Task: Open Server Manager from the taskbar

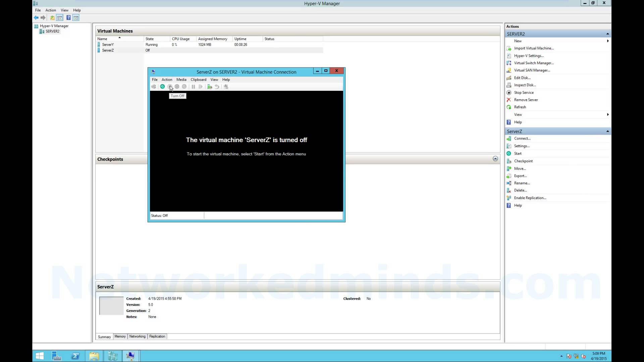Action: tap(57, 356)
